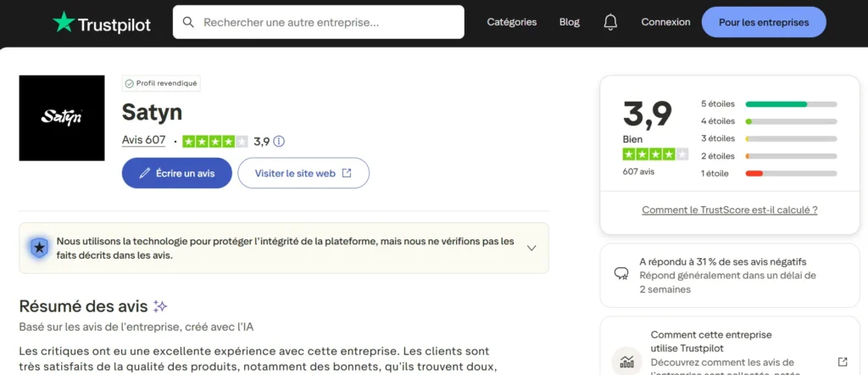Filter by 1 étoile rating bar

pyautogui.click(x=769, y=173)
